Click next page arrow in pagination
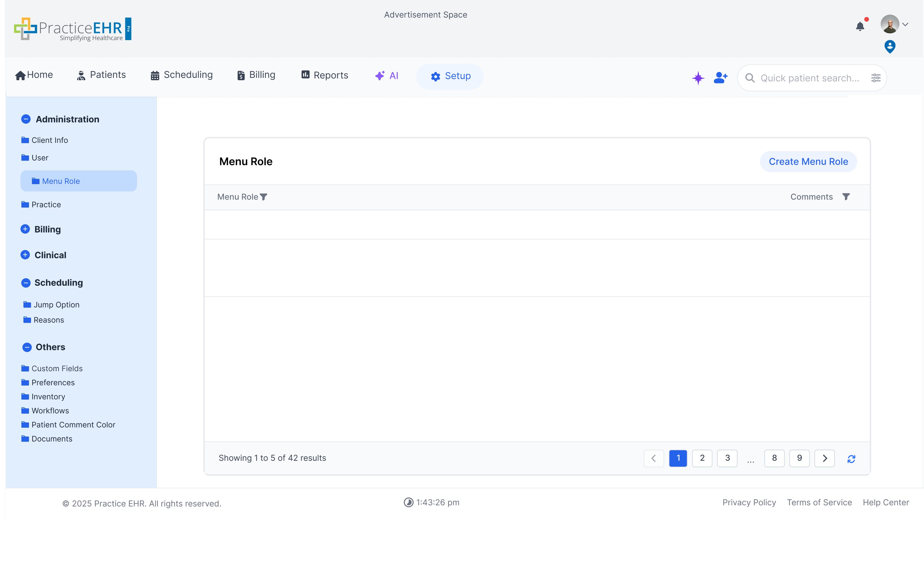The image size is (924, 565). (824, 458)
